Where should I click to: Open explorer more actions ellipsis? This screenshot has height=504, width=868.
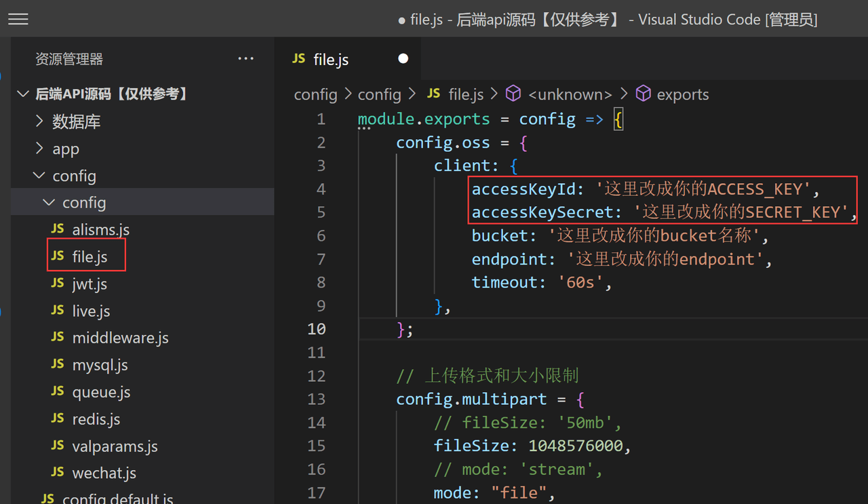click(245, 59)
